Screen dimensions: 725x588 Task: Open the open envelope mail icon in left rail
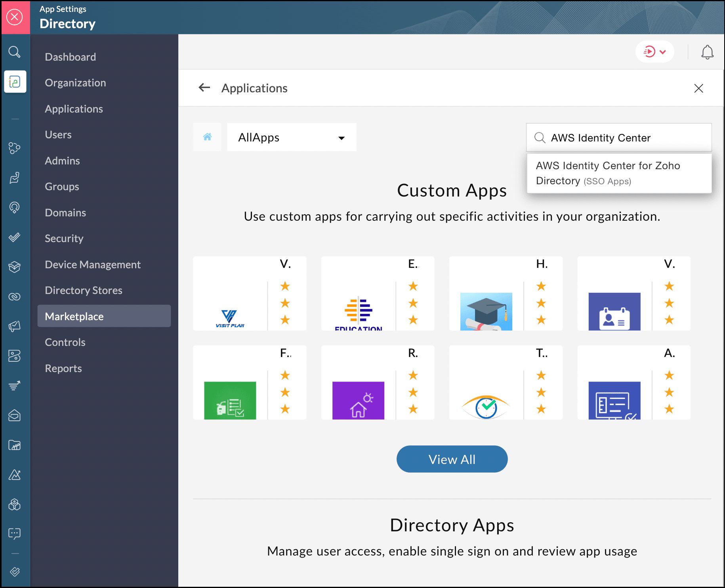point(15,415)
